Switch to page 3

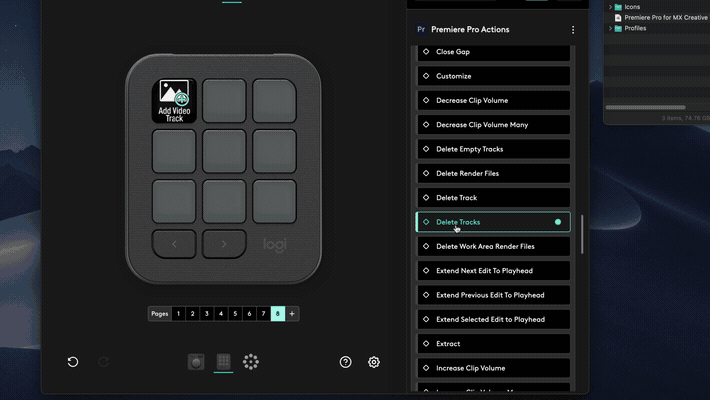click(x=207, y=313)
